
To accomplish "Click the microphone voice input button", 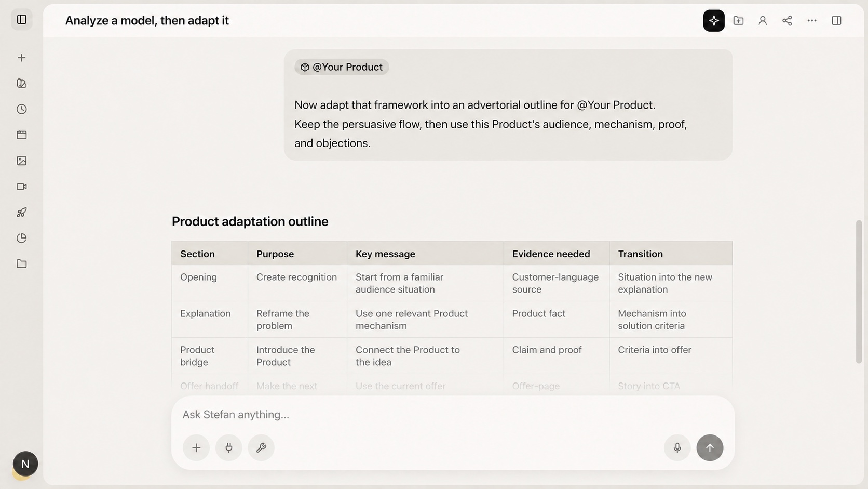I will (677, 447).
